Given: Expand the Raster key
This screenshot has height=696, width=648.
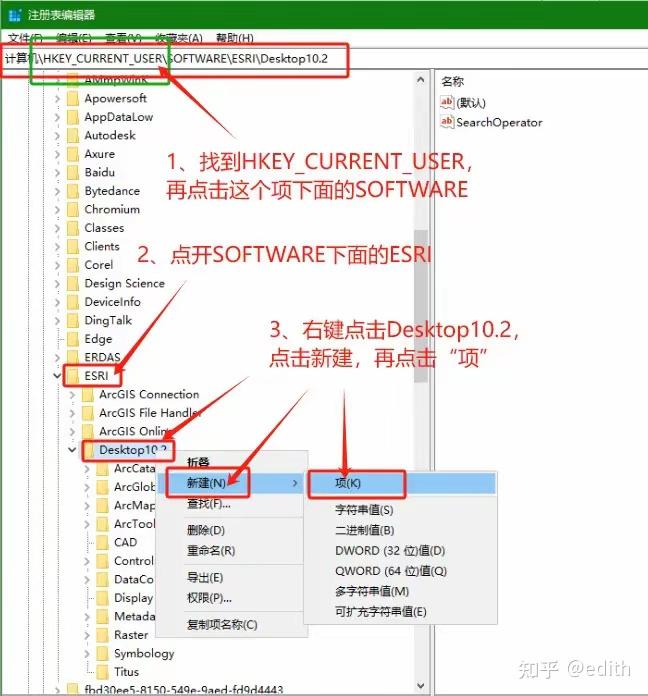Looking at the screenshot, I should [87, 635].
